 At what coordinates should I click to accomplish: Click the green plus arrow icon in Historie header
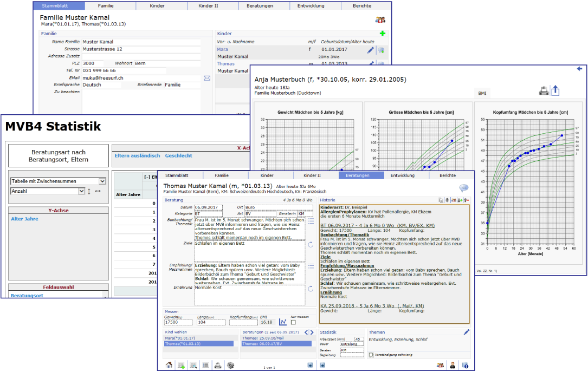point(460,200)
